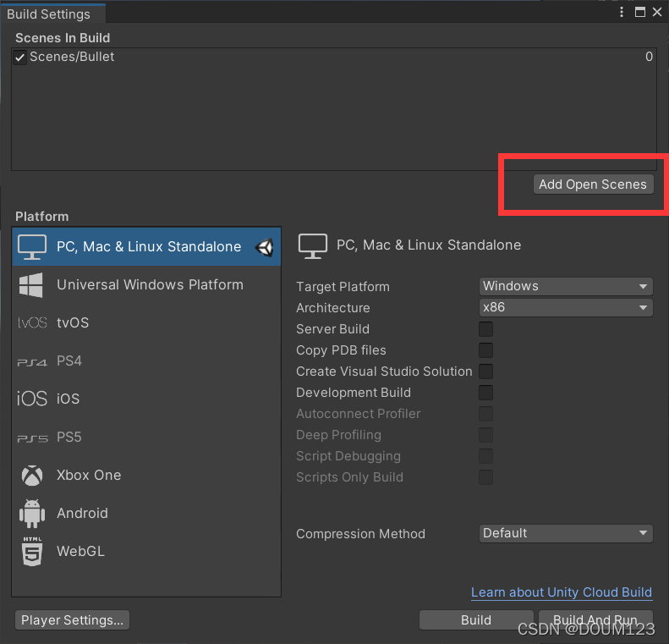Select PC, Mac & Linux Standalone platform
Viewport: 669px width, 644px height.
[x=146, y=246]
